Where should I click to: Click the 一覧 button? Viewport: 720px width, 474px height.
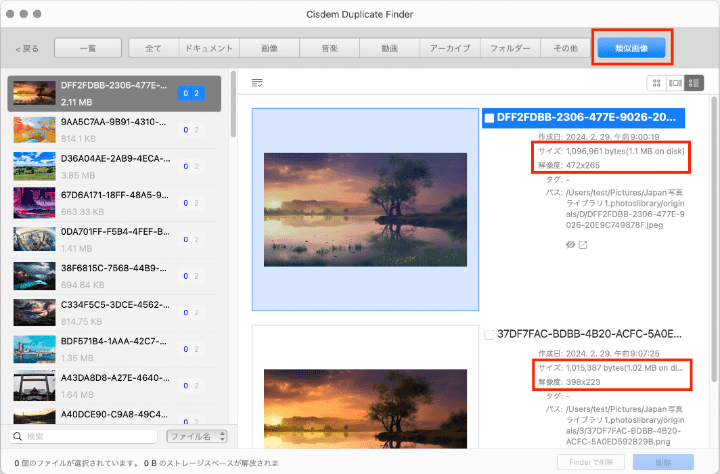tap(87, 48)
